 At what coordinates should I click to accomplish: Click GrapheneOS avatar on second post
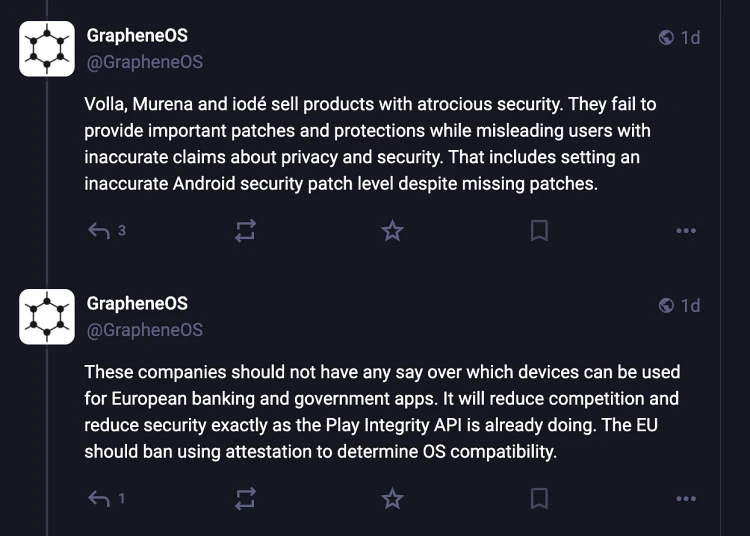[x=47, y=317]
